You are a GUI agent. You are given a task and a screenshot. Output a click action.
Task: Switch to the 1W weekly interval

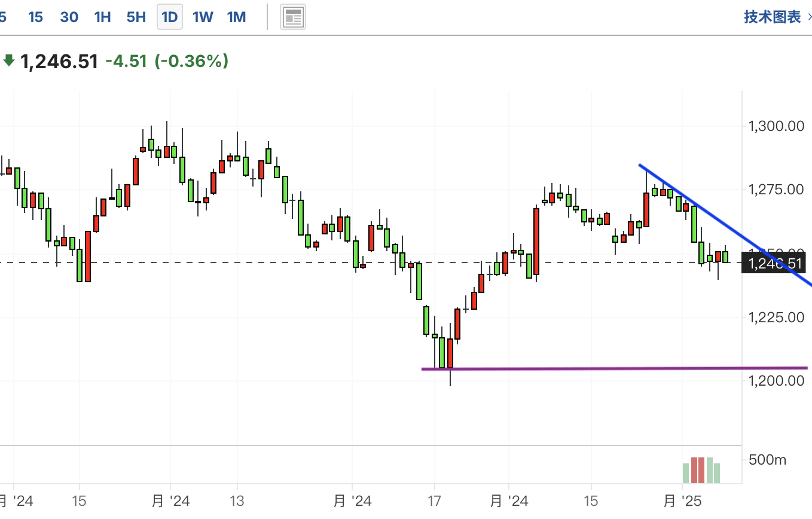(x=203, y=17)
